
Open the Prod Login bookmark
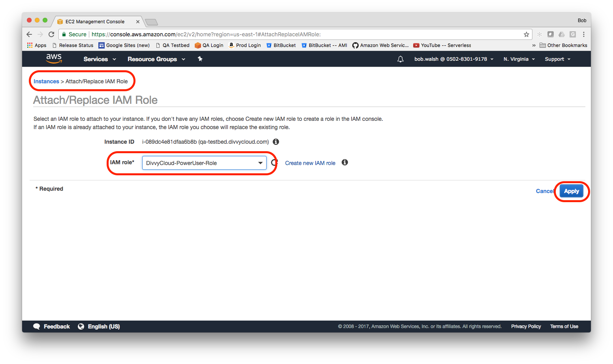(245, 45)
